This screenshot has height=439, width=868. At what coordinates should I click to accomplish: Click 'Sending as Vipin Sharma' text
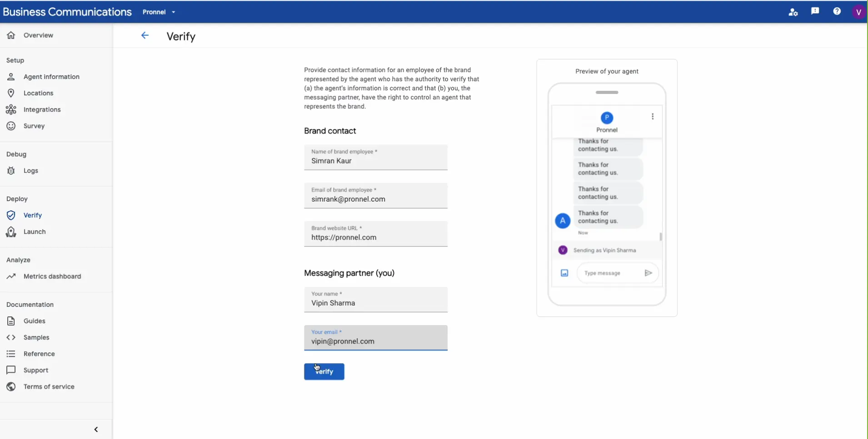604,250
